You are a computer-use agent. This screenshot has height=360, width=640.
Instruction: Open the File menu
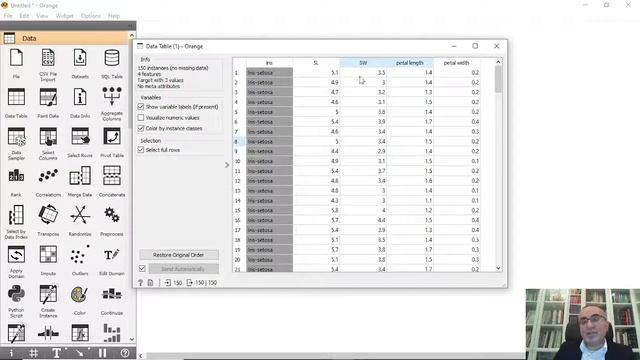(x=8, y=16)
